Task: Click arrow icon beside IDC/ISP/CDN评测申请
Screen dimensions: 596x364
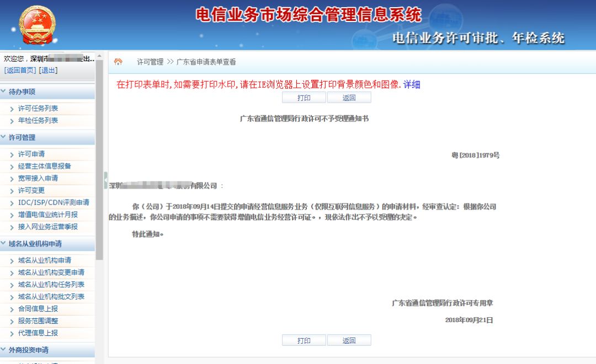Action: click(x=12, y=204)
